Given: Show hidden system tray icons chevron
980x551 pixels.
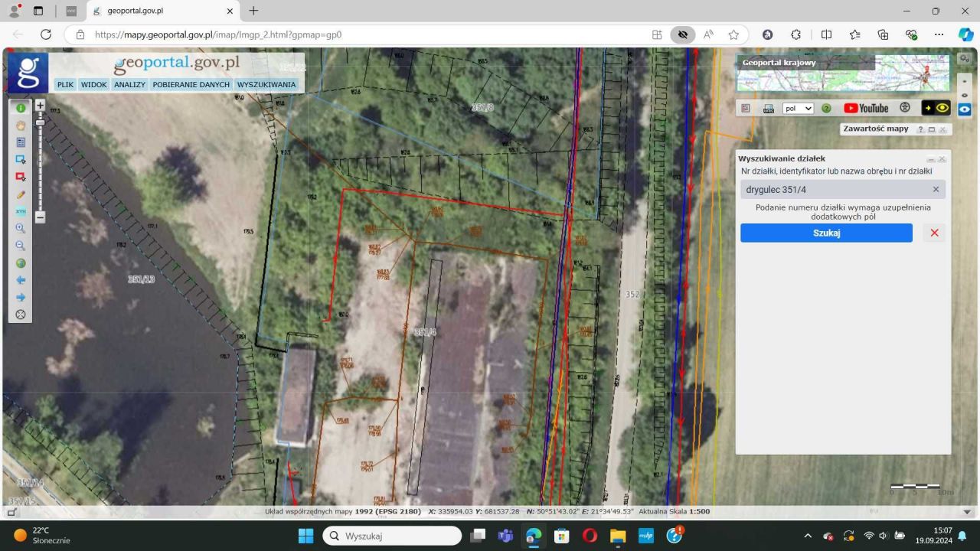Looking at the screenshot, I should coord(808,536).
